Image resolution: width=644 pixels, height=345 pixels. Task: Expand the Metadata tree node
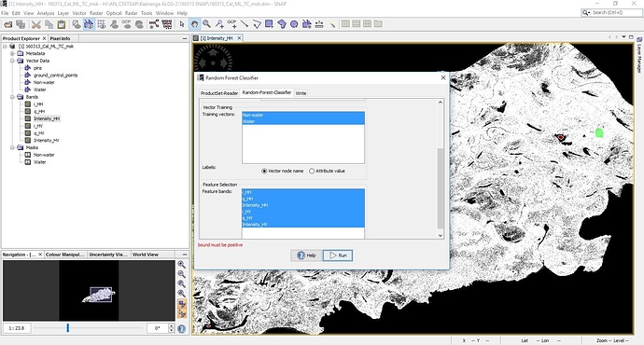point(12,53)
